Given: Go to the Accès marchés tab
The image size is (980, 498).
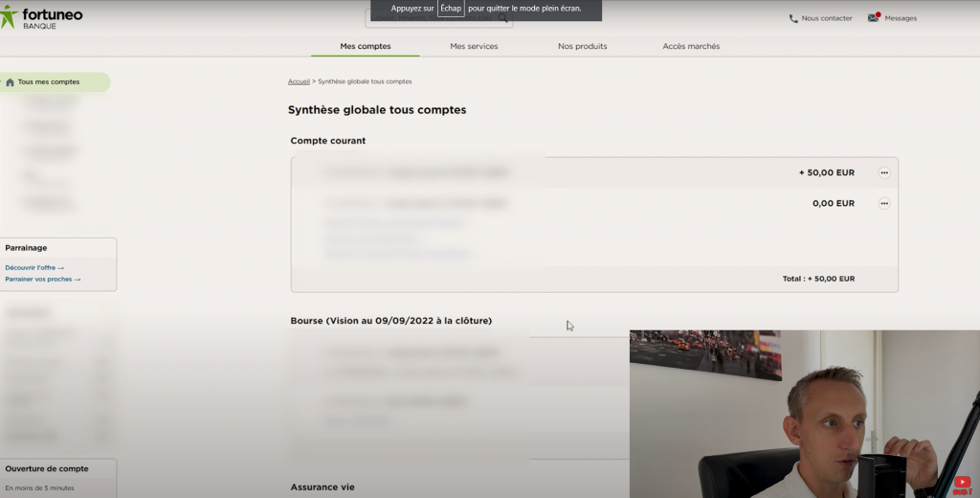Looking at the screenshot, I should pyautogui.click(x=690, y=46).
